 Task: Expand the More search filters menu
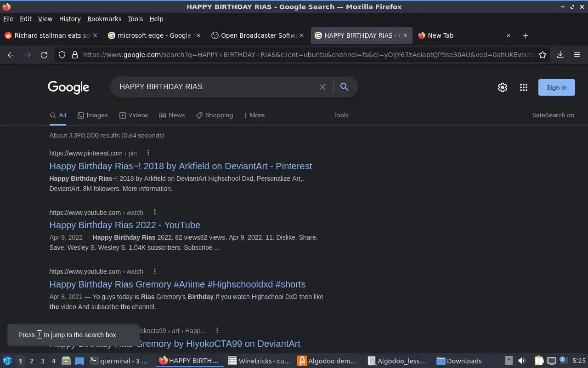tap(254, 115)
